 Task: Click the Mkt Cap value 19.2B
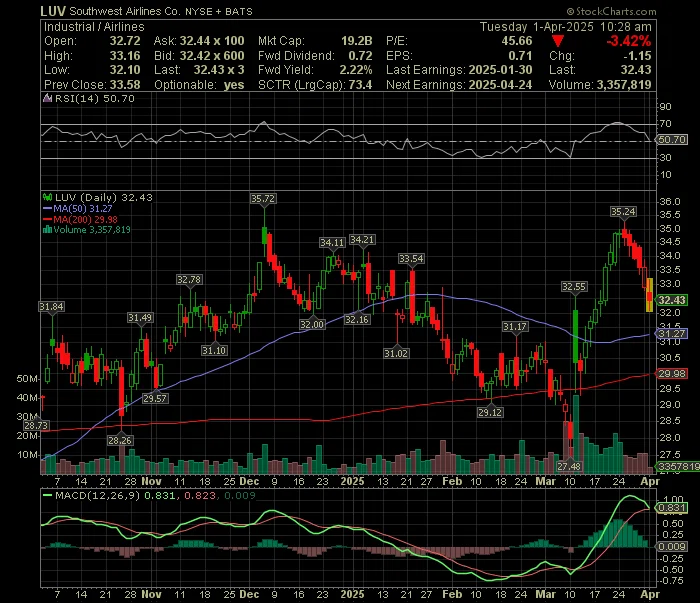(x=357, y=41)
